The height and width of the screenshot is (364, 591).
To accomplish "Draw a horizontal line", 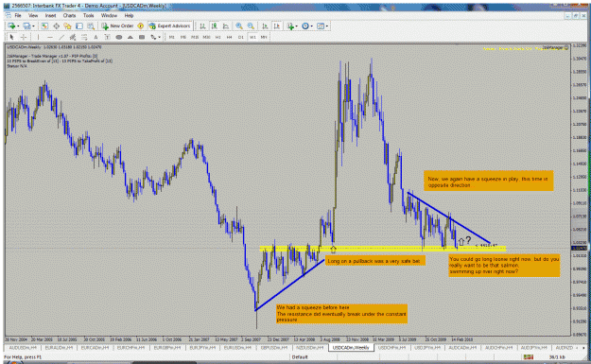I will coord(50,37).
